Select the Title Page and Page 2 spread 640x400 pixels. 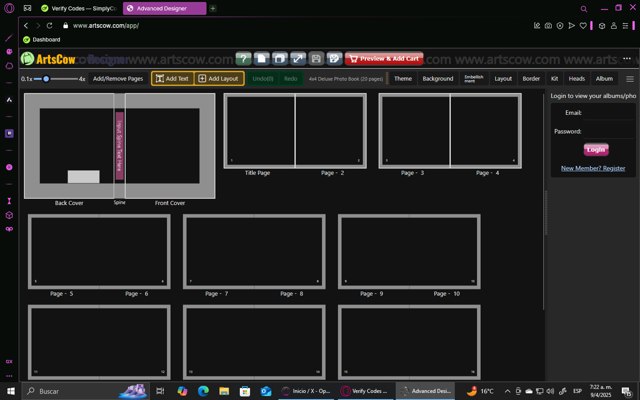click(295, 131)
